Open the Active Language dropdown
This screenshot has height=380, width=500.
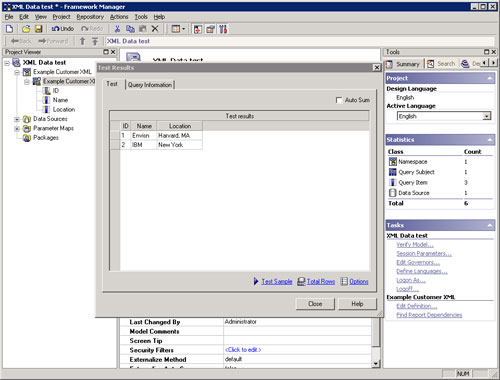(x=487, y=116)
